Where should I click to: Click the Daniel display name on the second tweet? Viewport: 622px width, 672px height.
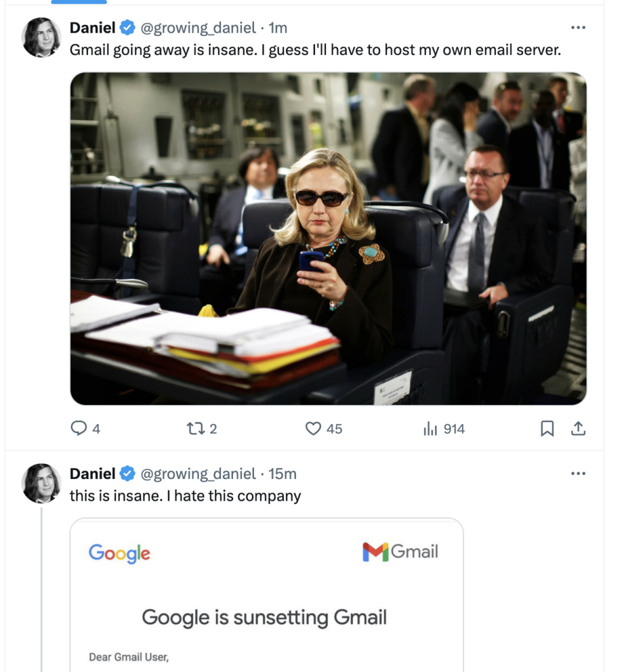coord(93,474)
